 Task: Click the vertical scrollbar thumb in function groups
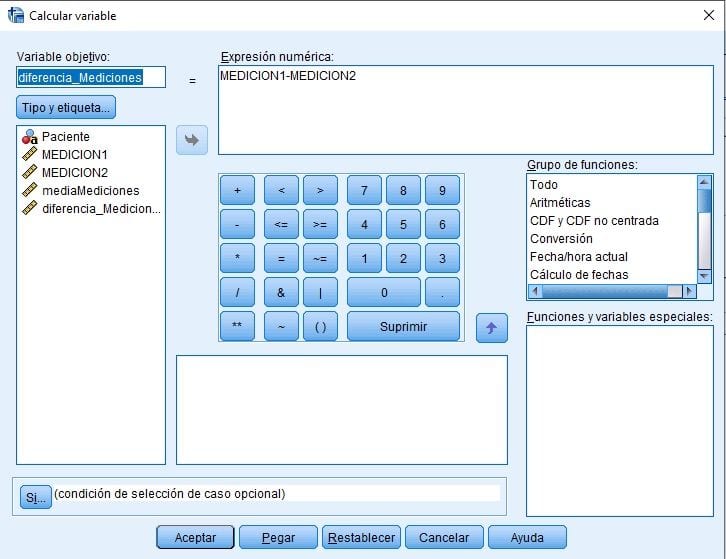[704, 201]
